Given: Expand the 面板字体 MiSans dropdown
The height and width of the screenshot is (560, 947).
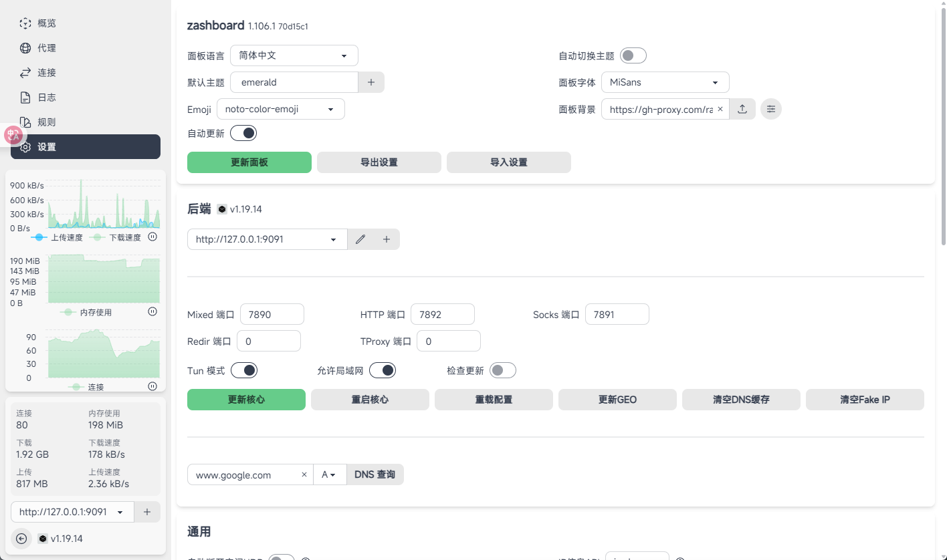Looking at the screenshot, I should pos(665,82).
